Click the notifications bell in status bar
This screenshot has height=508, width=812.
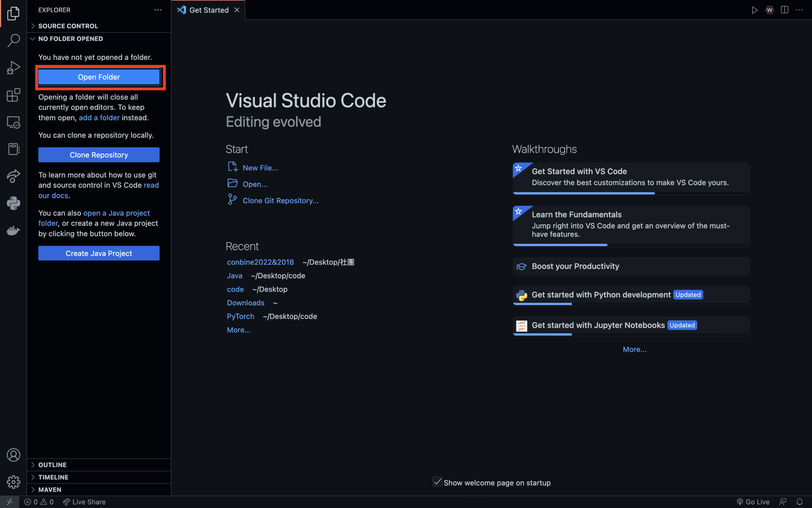[x=800, y=502]
